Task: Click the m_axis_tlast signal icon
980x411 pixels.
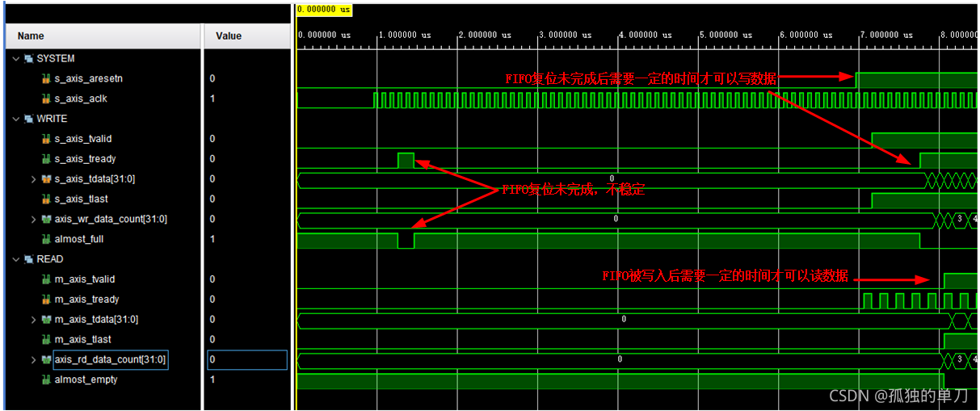Action: pos(47,339)
